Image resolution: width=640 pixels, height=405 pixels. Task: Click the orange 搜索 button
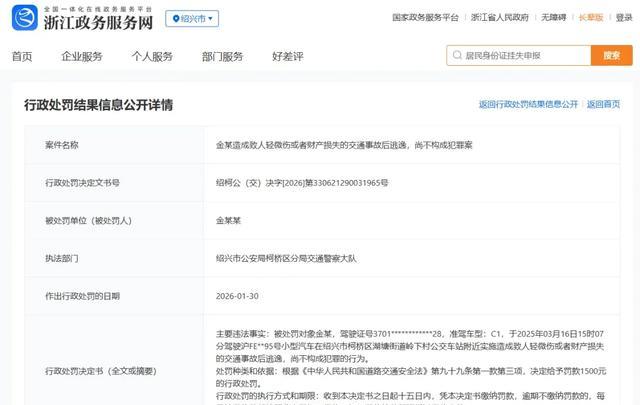[611, 56]
